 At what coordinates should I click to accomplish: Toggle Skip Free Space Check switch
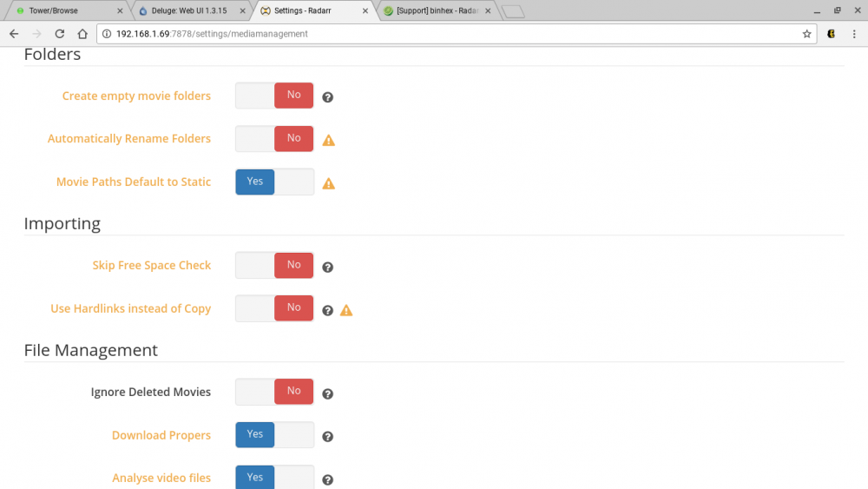[274, 265]
